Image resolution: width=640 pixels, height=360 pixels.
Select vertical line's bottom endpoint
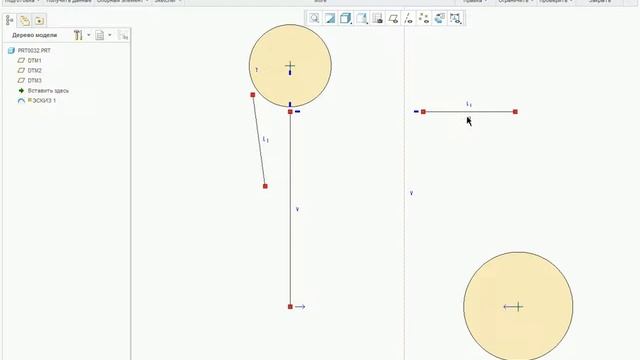coord(290,307)
